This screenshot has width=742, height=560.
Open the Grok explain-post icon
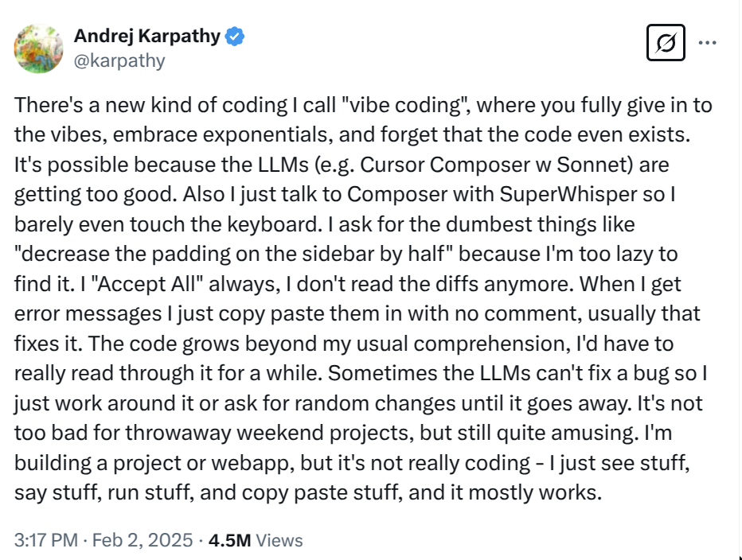666,43
